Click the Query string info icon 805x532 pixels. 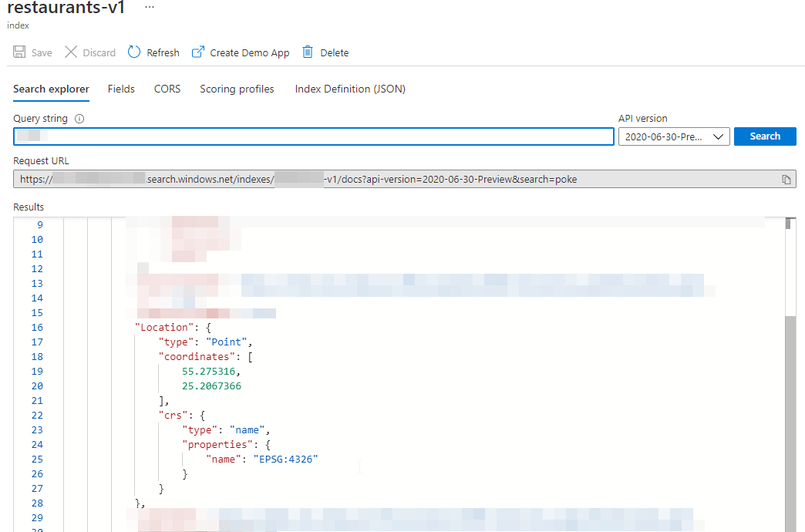(x=79, y=119)
